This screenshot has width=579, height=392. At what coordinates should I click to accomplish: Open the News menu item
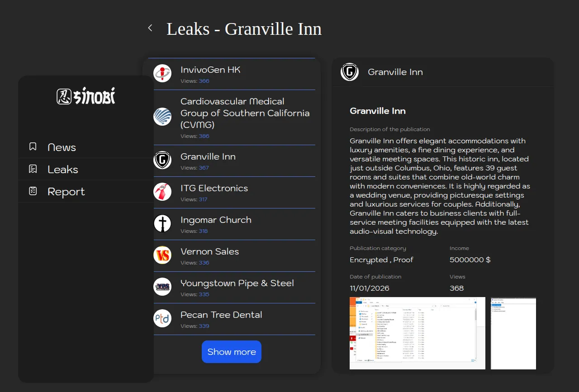62,147
